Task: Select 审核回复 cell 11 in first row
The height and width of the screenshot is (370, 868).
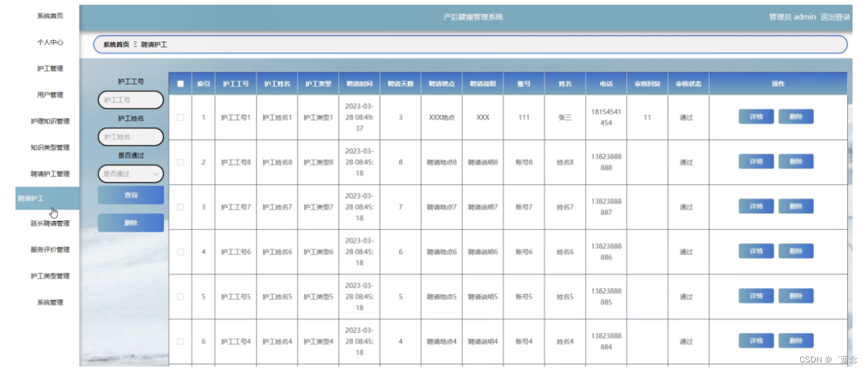Action: point(647,118)
